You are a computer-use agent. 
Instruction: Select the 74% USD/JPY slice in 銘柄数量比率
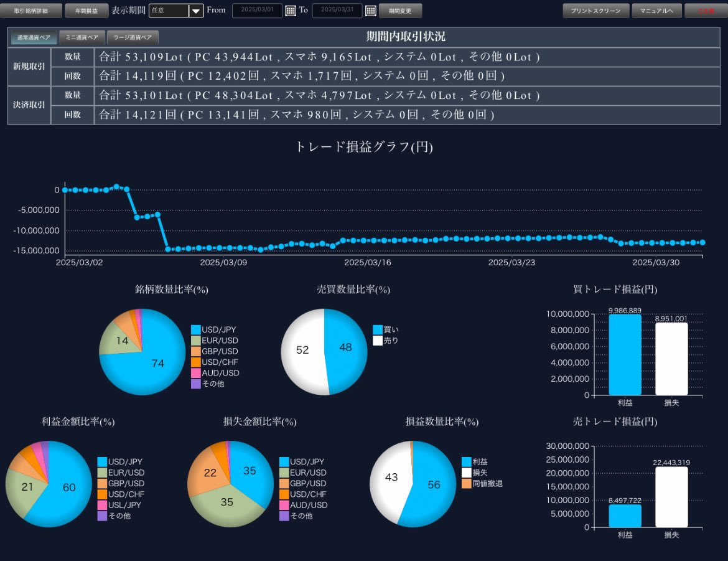[x=159, y=364]
